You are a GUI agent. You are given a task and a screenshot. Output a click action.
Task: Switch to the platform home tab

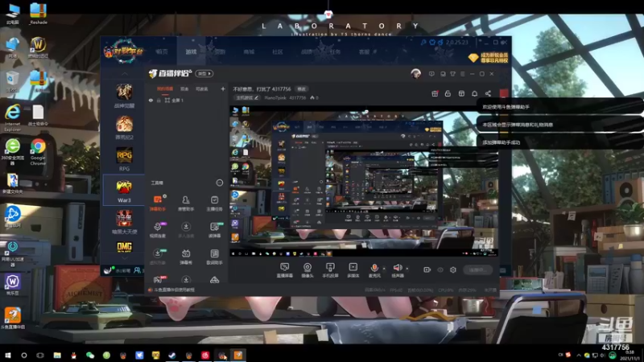tap(162, 51)
